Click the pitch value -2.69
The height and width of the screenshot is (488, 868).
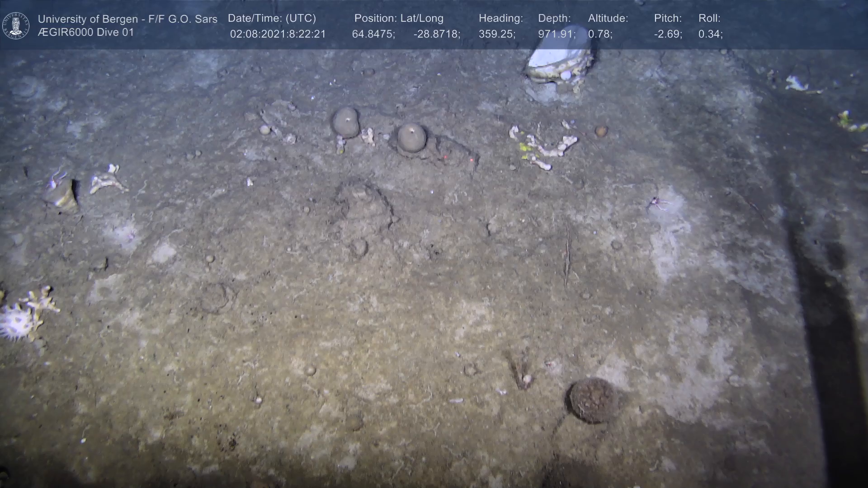(668, 34)
